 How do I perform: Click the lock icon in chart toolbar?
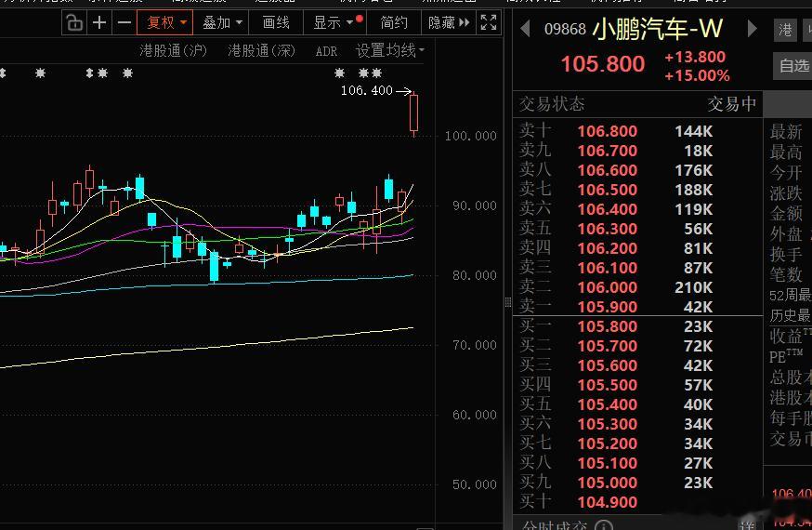(74, 23)
